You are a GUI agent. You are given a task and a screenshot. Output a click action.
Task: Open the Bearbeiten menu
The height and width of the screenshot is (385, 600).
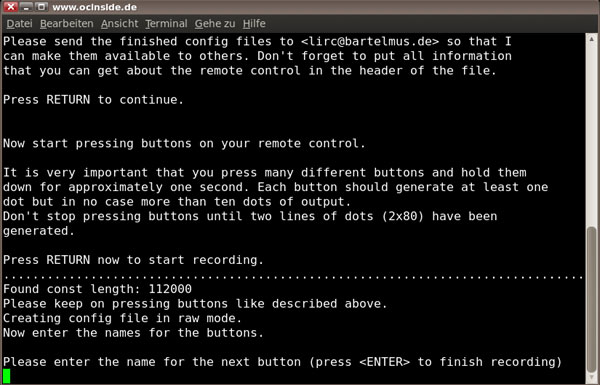pos(67,24)
